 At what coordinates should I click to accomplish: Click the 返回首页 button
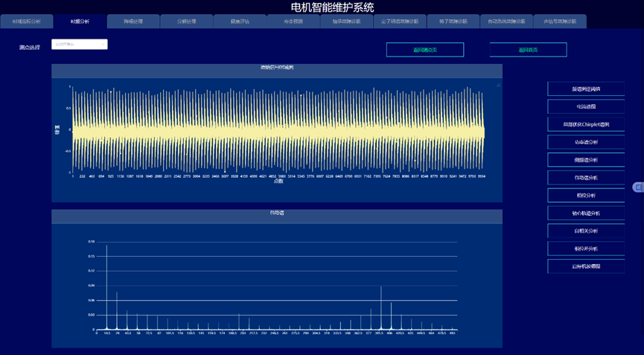528,50
